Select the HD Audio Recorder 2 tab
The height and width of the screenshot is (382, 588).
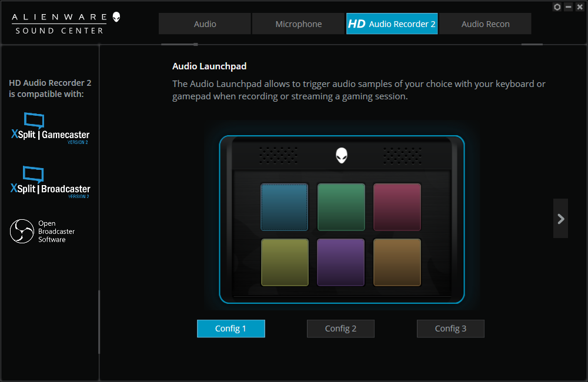click(392, 24)
